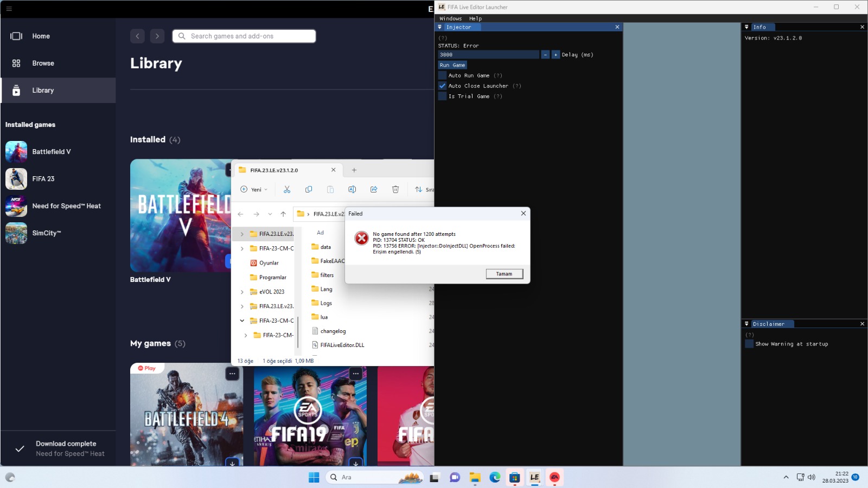This screenshot has height=488, width=868.
Task: Collapse the expanded FIFA-23-CM-C tree folder
Action: click(242, 320)
